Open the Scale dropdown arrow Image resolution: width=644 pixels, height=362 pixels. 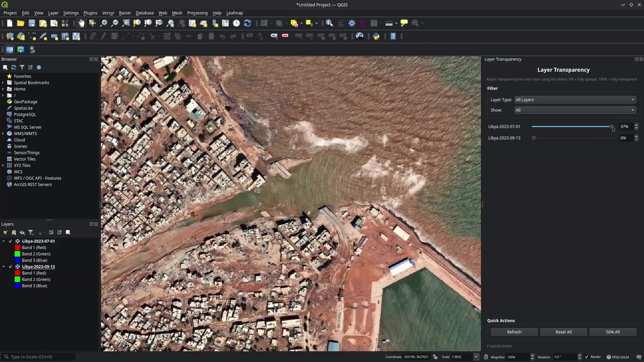[x=476, y=357]
